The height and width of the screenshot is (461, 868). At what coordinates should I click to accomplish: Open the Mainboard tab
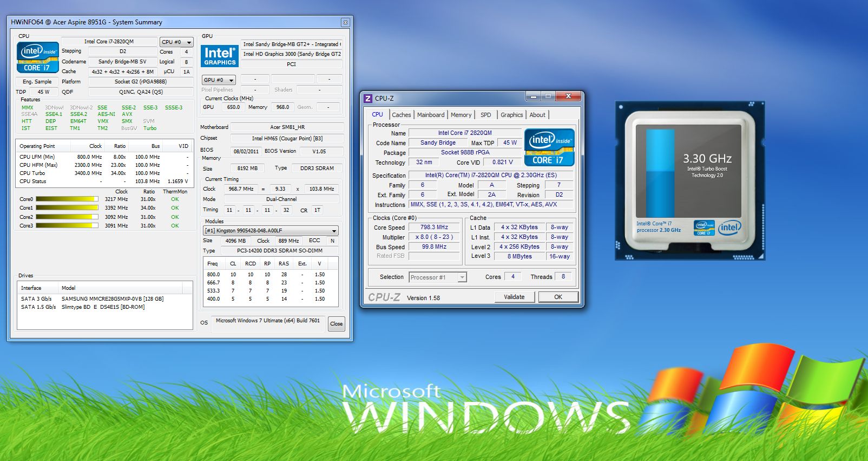coord(431,115)
